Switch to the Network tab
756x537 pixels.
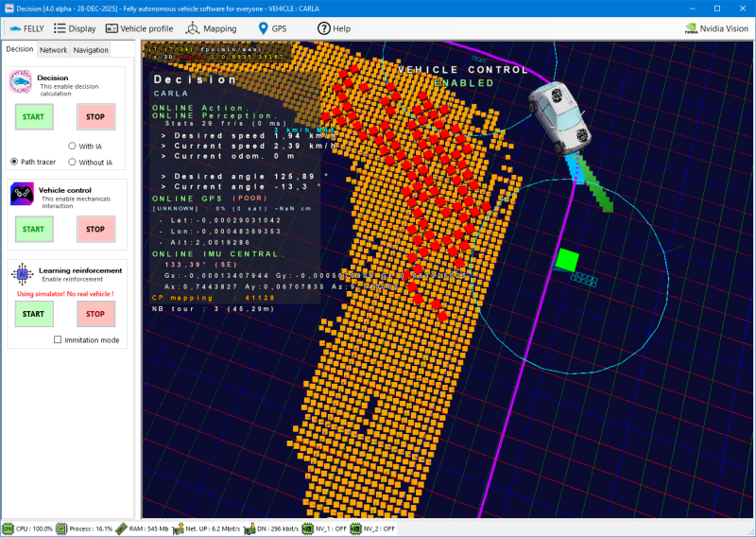tap(53, 50)
